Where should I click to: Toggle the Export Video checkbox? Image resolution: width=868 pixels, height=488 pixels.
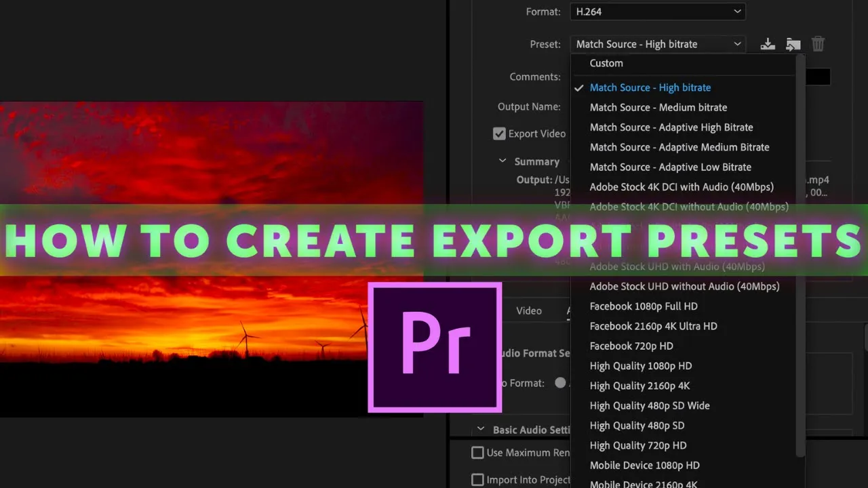(x=499, y=134)
